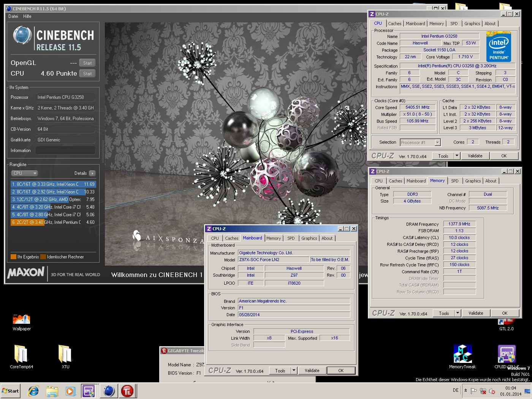The height and width of the screenshot is (399, 532).
Task: Click the network tray icon
Action: click(483, 391)
